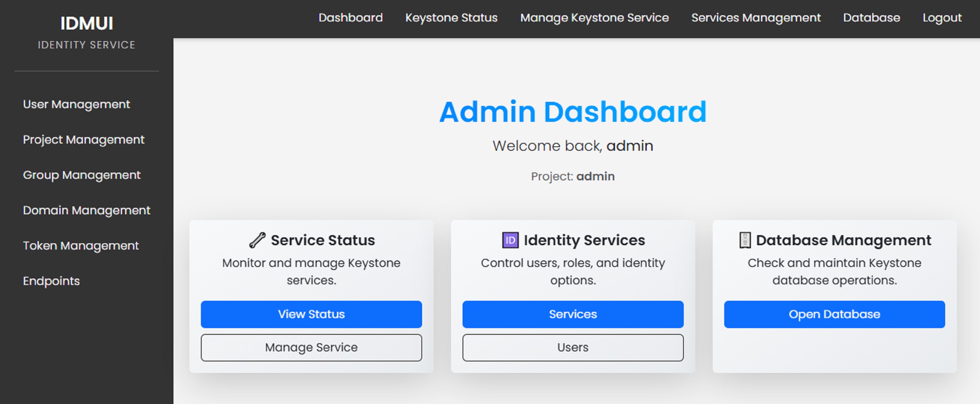980x404 pixels.
Task: Open Project Management in the sidebar
Action: pyautogui.click(x=84, y=139)
